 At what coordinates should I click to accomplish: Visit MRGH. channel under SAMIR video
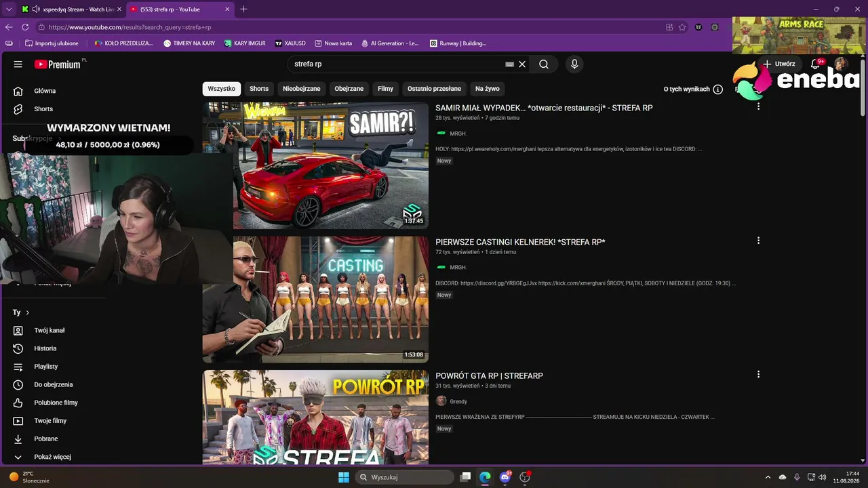click(458, 134)
